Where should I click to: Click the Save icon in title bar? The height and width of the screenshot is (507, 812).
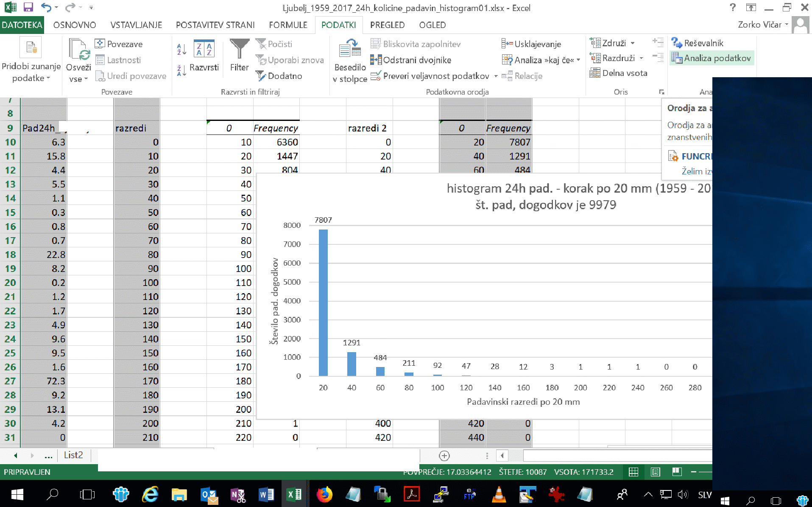(28, 7)
